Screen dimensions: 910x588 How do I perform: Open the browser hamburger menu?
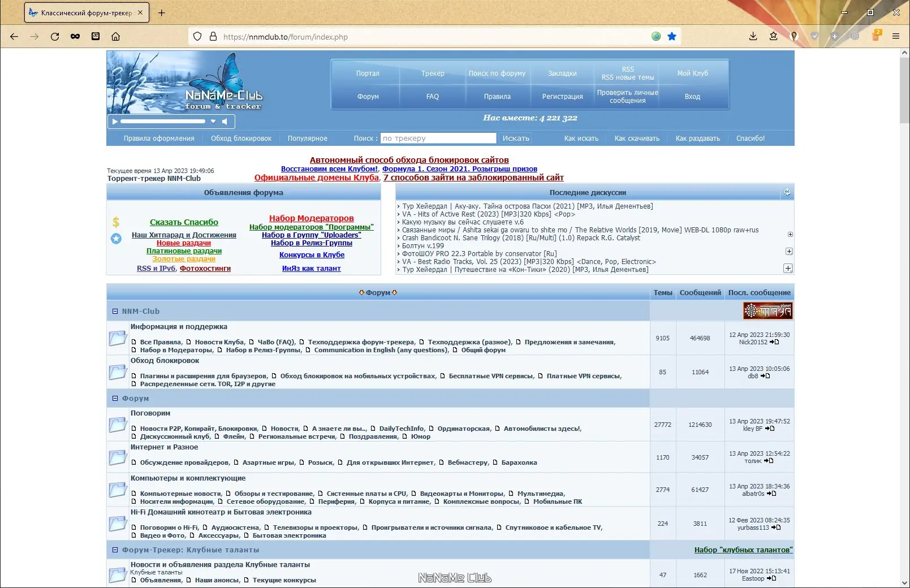click(x=896, y=36)
